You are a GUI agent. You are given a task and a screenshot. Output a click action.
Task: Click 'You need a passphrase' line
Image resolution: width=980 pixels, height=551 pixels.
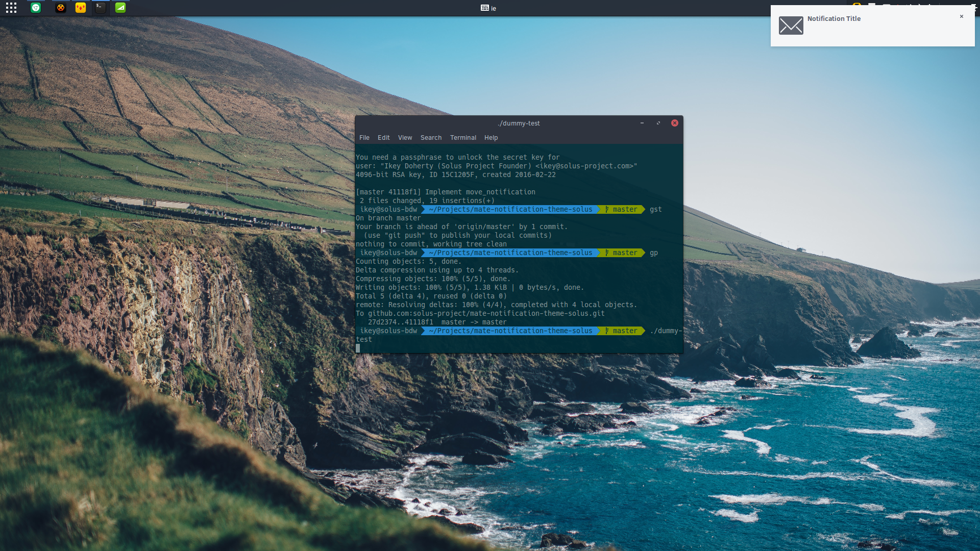point(458,158)
